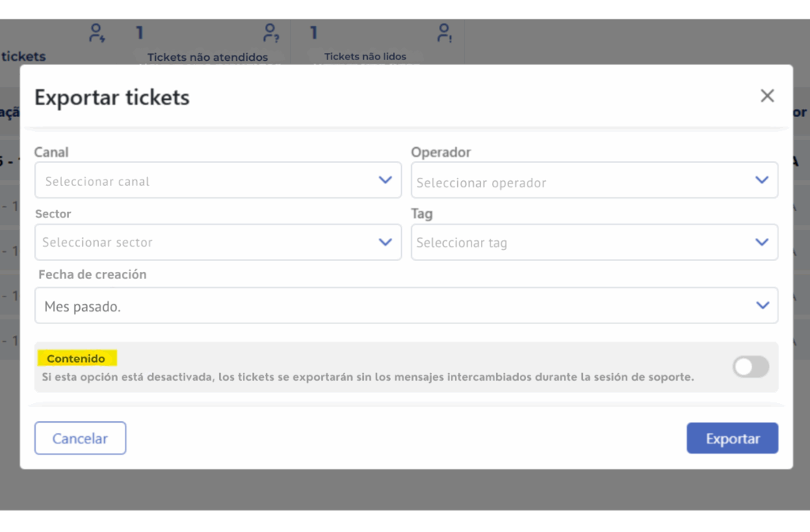Open the Seleccionar tag dropdown

pos(581,243)
